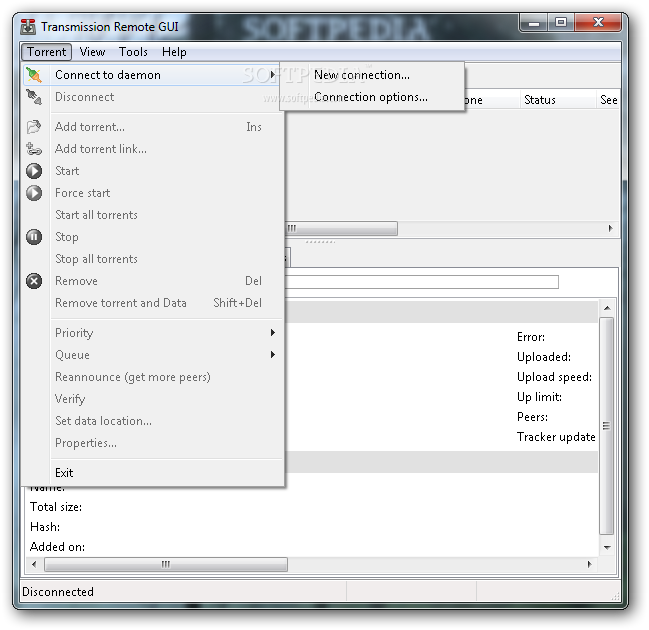
Task: Select Set data location... entry
Action: (152, 421)
